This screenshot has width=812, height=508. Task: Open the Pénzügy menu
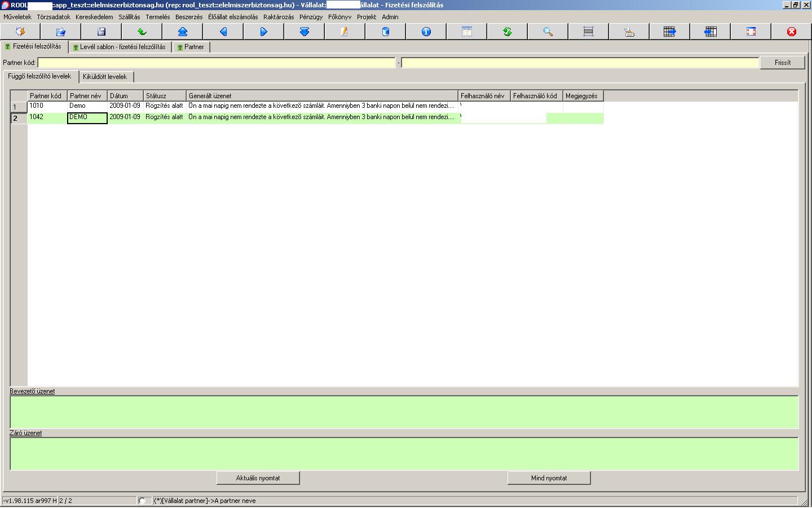(311, 17)
